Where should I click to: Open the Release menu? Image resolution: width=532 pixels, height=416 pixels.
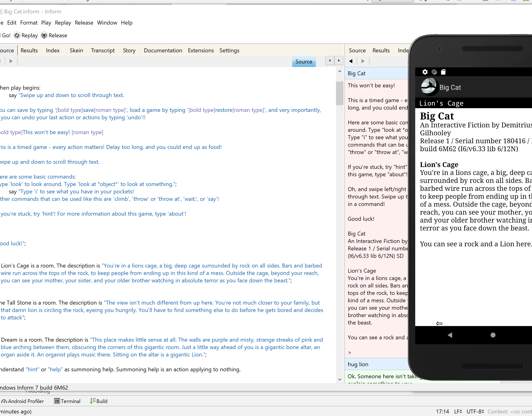84,23
